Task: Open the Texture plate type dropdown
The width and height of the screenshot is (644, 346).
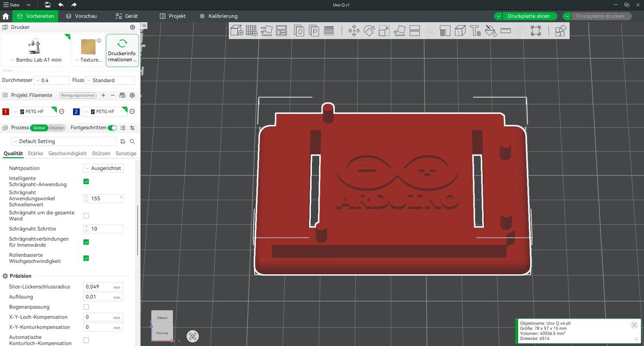Action: [88, 51]
